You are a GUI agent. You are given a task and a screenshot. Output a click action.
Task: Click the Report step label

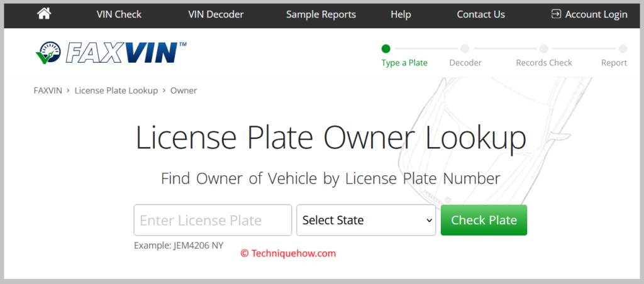pyautogui.click(x=614, y=63)
